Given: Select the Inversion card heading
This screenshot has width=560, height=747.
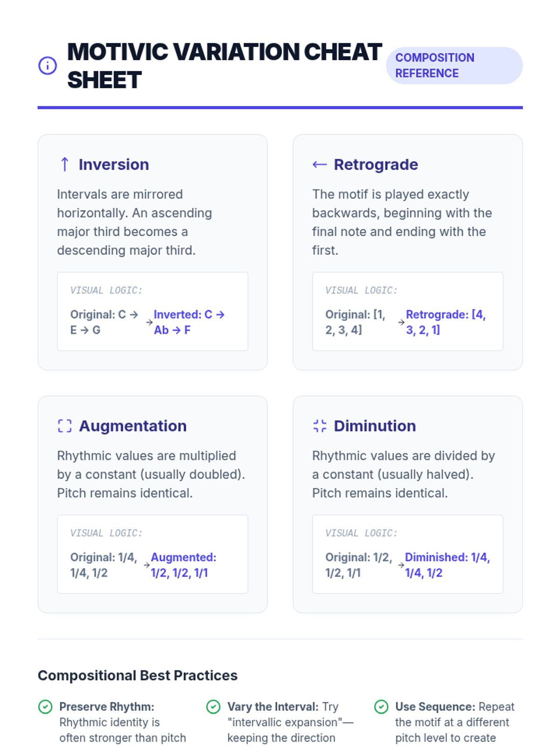Looking at the screenshot, I should (x=114, y=164).
